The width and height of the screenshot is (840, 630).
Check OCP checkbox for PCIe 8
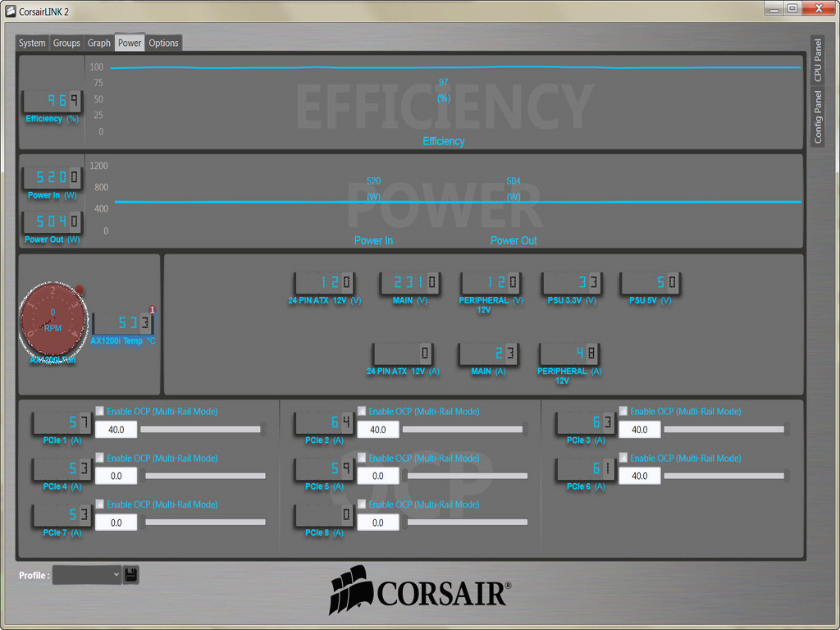(x=362, y=504)
